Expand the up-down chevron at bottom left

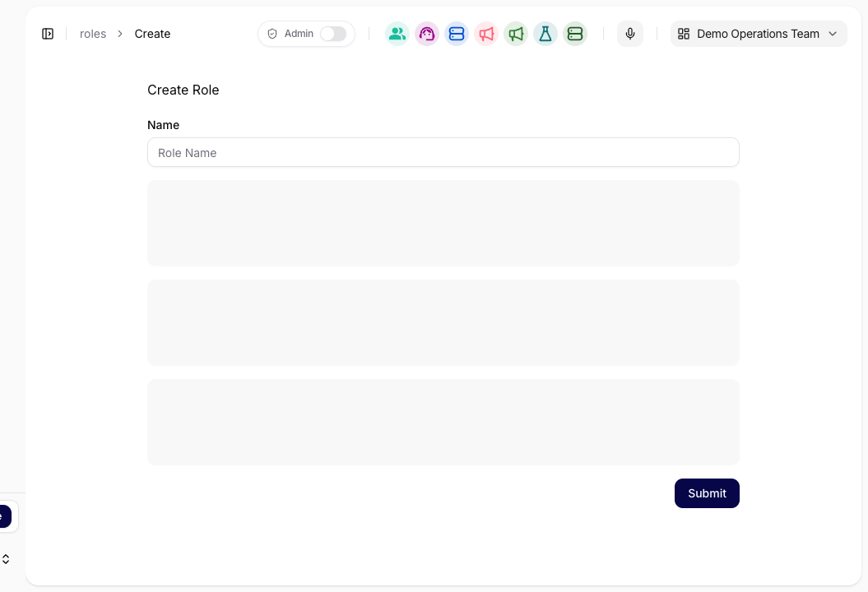click(6, 559)
